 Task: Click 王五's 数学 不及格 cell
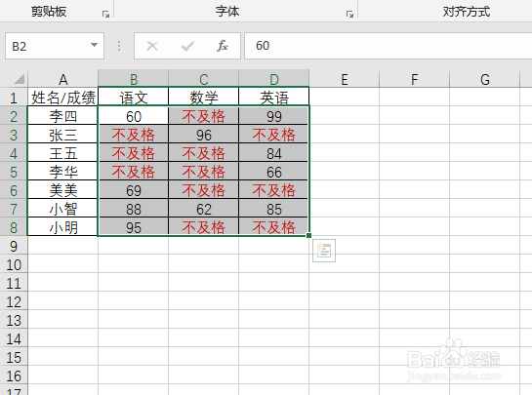pyautogui.click(x=204, y=153)
